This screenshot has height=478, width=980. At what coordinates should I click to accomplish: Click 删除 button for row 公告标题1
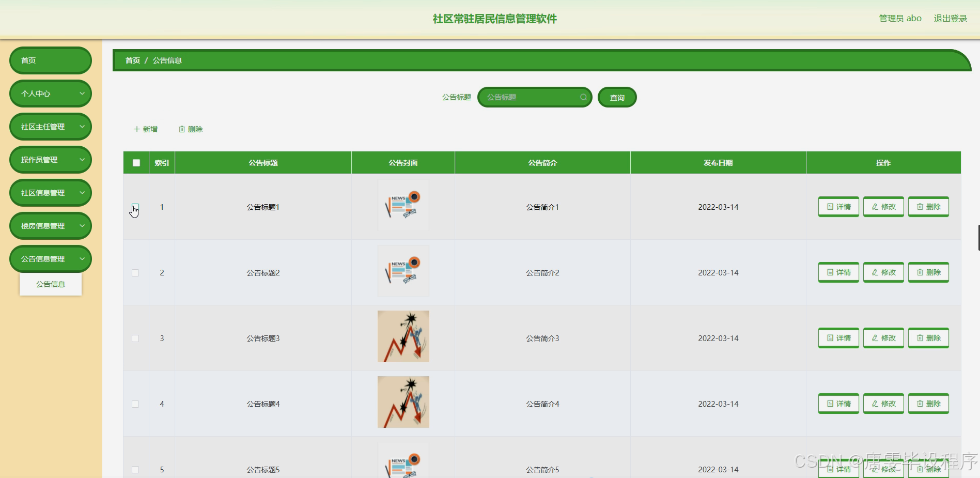(928, 207)
